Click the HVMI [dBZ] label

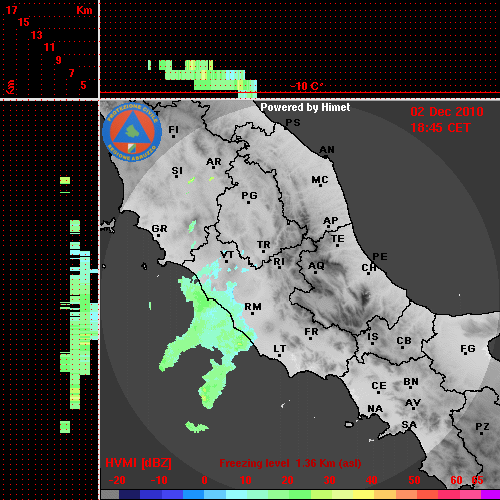pos(138,463)
